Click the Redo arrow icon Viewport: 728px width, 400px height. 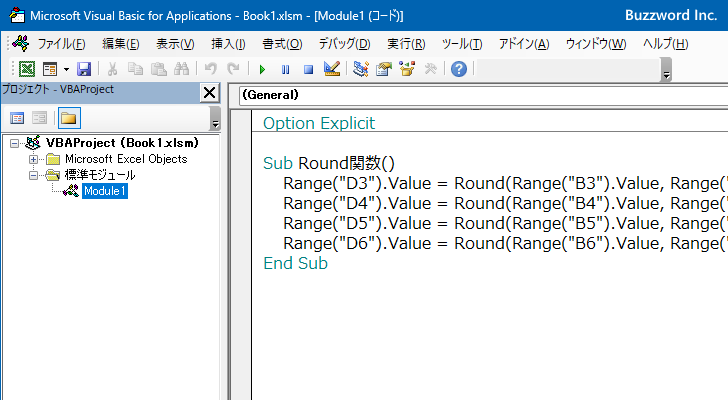[233, 69]
